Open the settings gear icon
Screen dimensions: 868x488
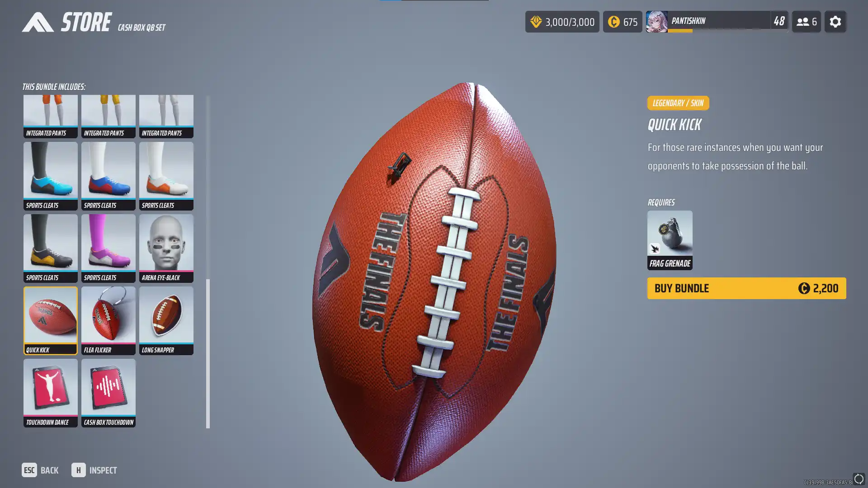(835, 22)
